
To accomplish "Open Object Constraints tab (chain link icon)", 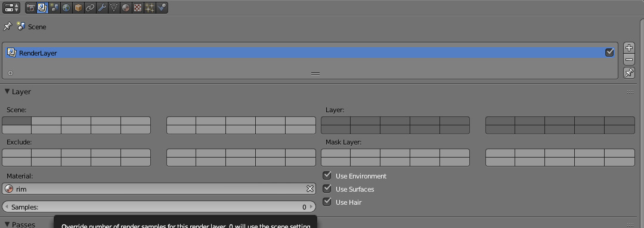I will [x=91, y=7].
